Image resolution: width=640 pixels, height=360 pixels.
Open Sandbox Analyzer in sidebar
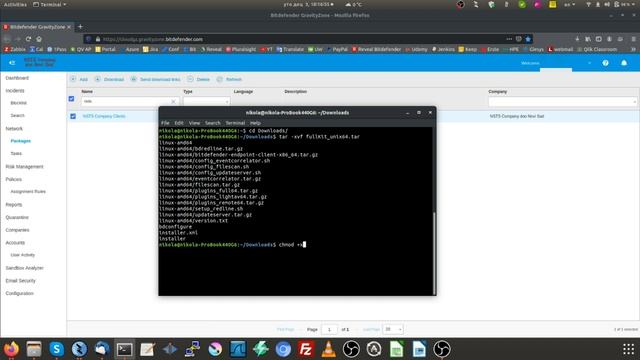coord(24,268)
